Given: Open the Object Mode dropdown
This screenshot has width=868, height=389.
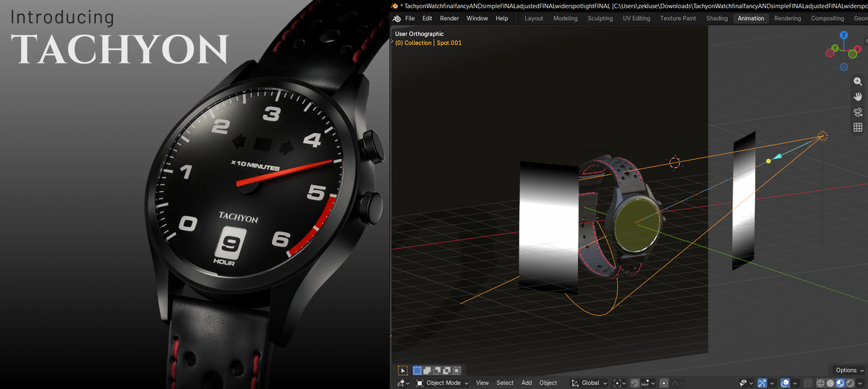Looking at the screenshot, I should [442, 382].
